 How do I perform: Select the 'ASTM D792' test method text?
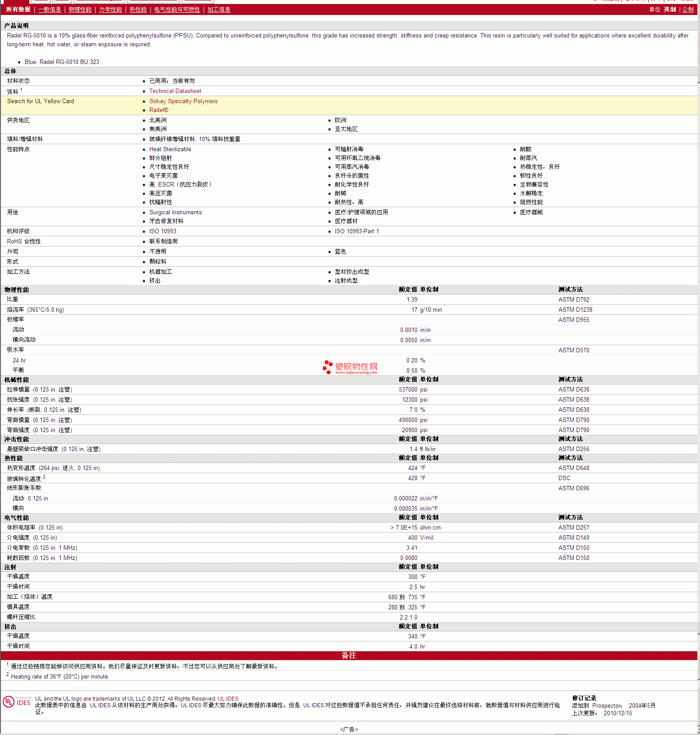[x=573, y=299]
